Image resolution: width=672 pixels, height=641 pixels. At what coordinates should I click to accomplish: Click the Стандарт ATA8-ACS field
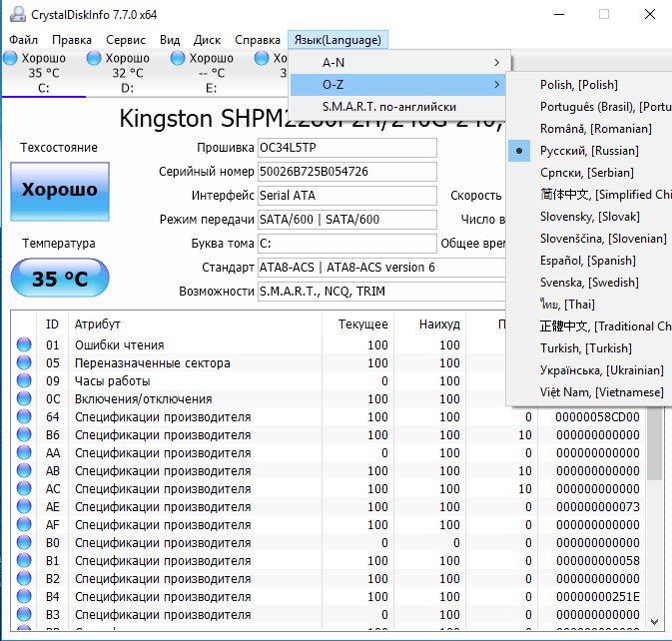[381, 268]
